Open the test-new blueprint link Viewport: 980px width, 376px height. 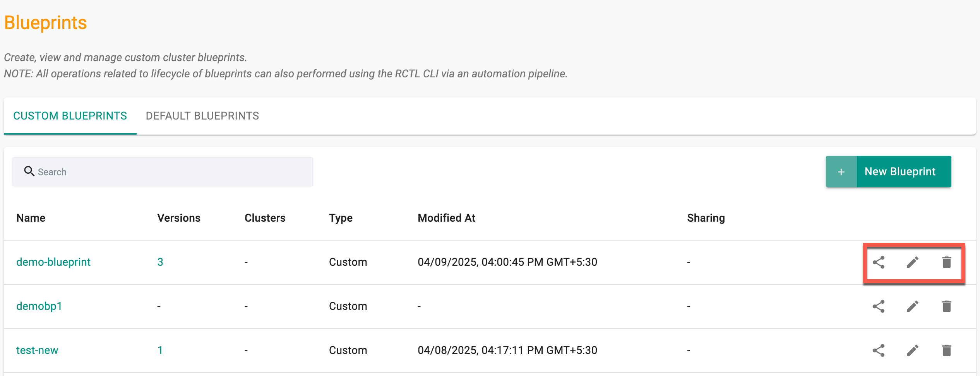pyautogui.click(x=37, y=350)
